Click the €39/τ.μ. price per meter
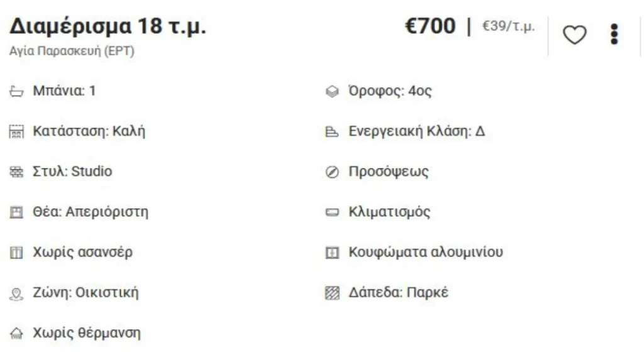 (x=508, y=27)
